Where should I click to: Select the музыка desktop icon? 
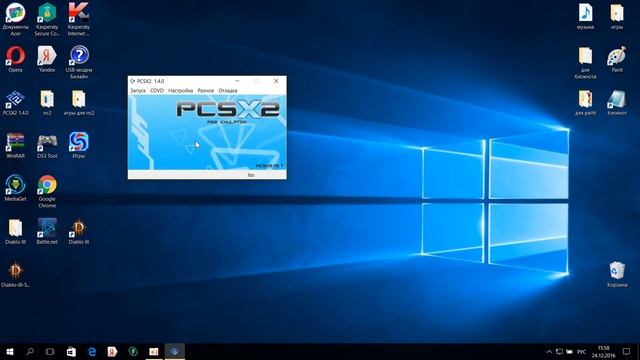pyautogui.click(x=585, y=16)
